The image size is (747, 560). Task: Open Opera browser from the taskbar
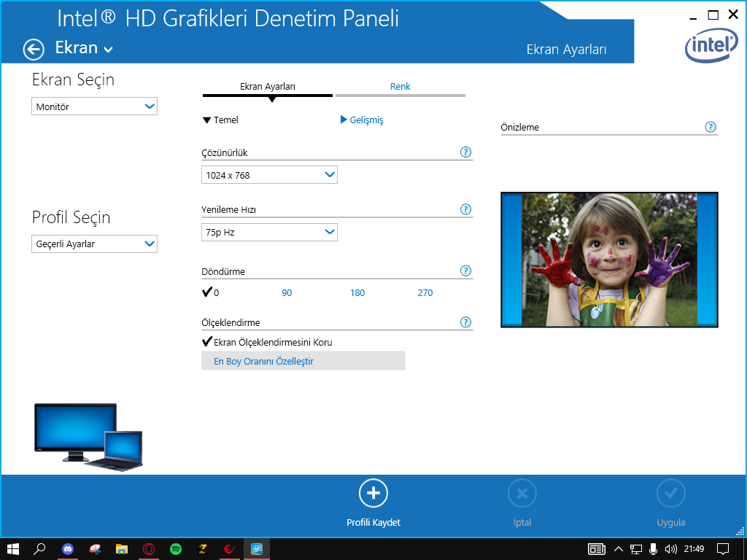click(149, 549)
